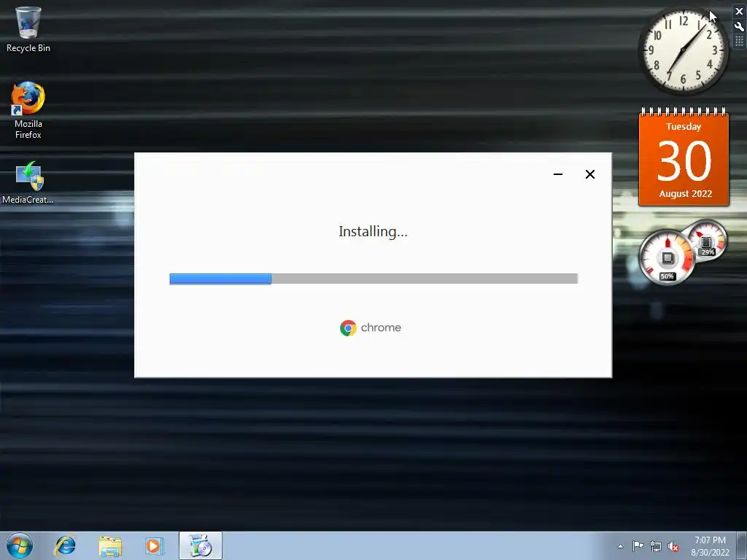Select the MediaCreation tool desktop icon
747x560 pixels.
coord(28,183)
